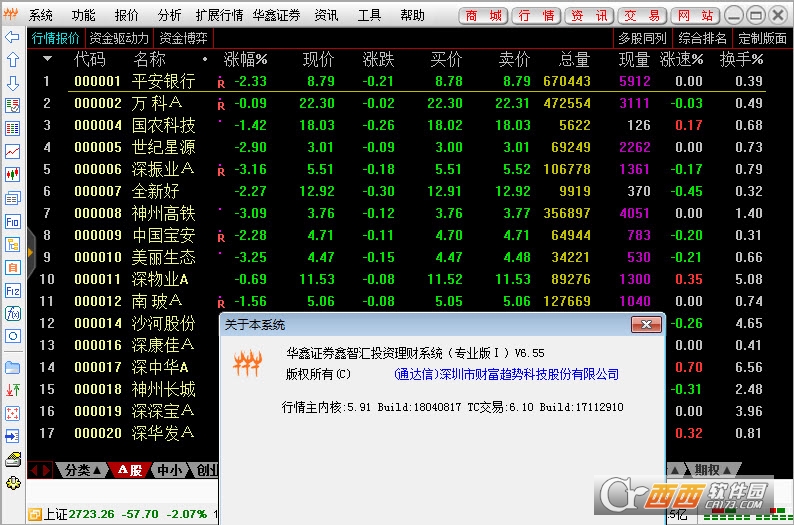Sort by 总量 column header
Viewport: 794px width, 525px height.
click(574, 60)
